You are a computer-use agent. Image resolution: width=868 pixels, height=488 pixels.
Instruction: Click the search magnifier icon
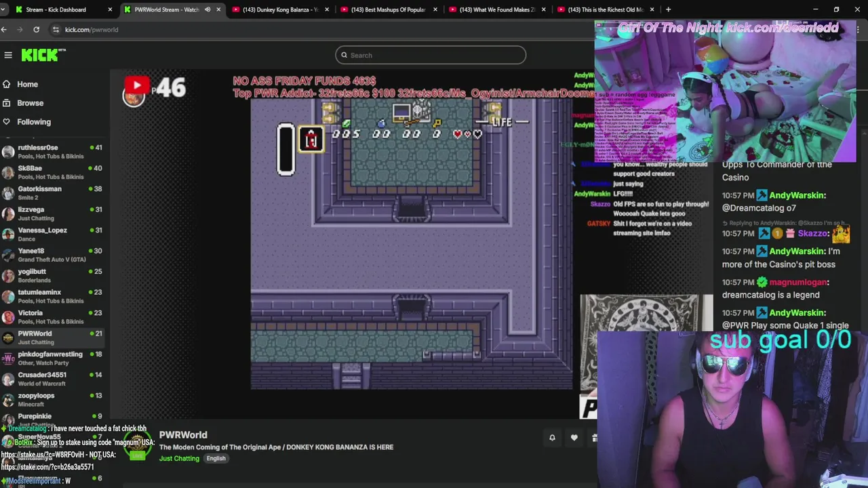[x=344, y=55]
